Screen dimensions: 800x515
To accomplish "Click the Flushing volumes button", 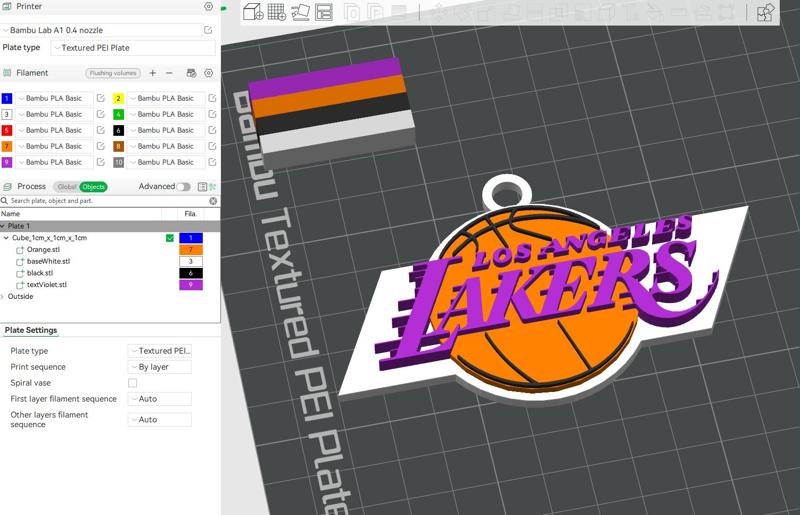I will pyautogui.click(x=113, y=73).
